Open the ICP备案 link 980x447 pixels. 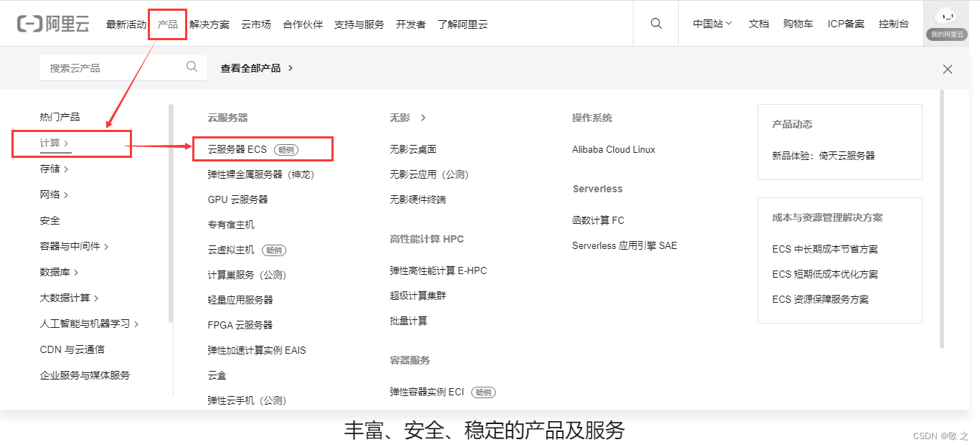(846, 24)
